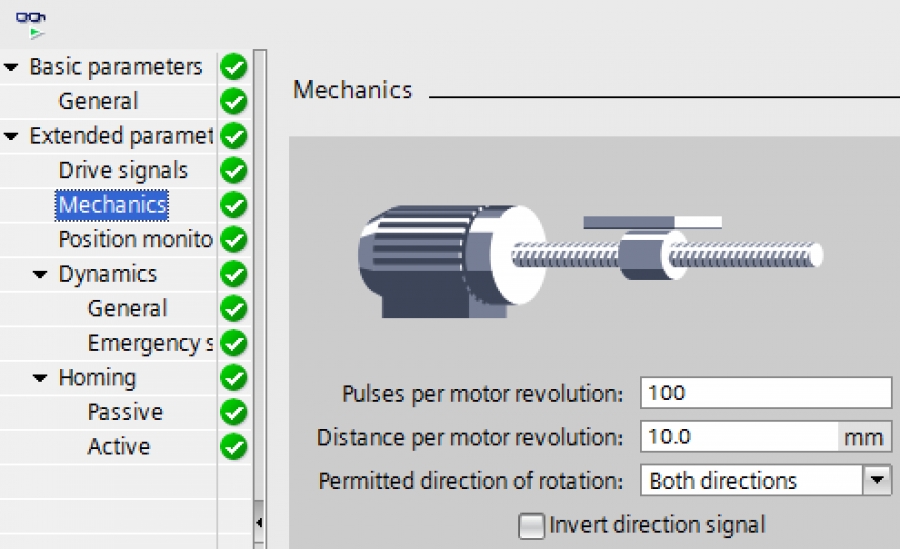Click green check next to Active
This screenshot has width=900, height=549.
coord(234,447)
